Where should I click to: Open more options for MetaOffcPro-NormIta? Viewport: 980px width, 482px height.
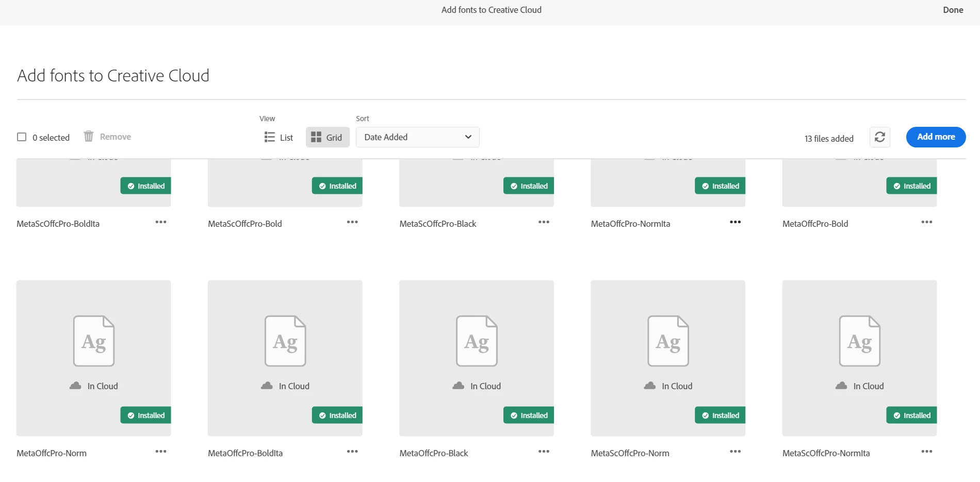coord(736,222)
